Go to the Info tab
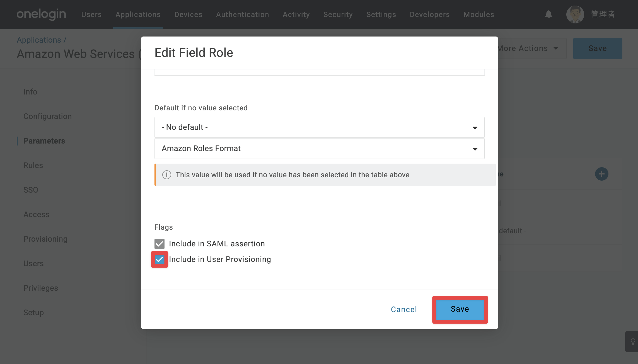 tap(30, 92)
